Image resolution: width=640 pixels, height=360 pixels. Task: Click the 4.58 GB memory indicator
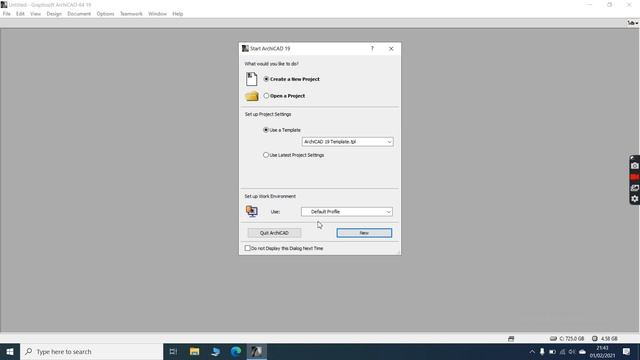pyautogui.click(x=604, y=338)
